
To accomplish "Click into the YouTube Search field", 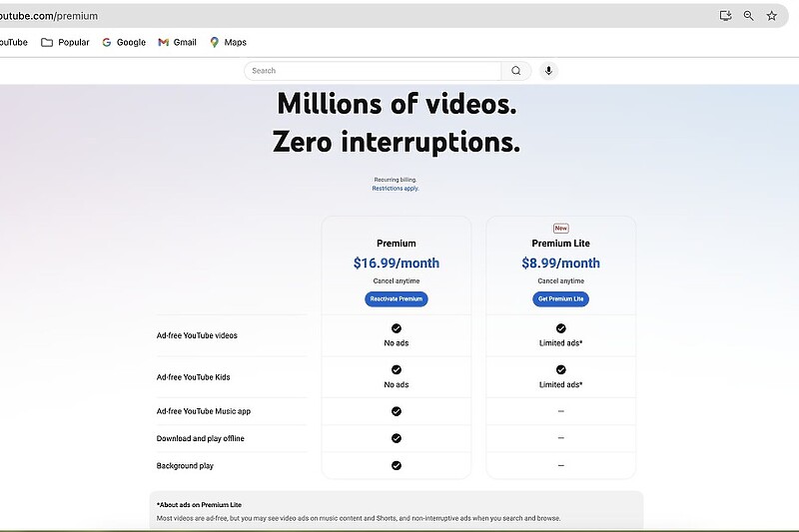I will pos(373,71).
